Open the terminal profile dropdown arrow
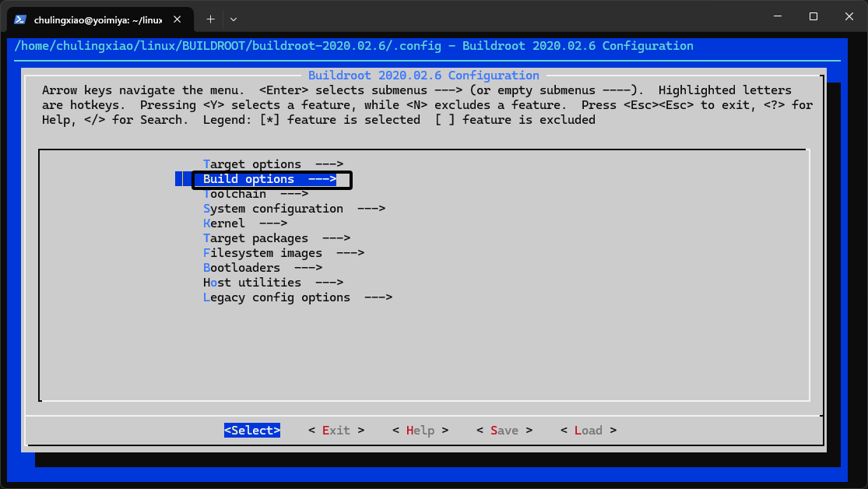This screenshot has height=489, width=868. (x=234, y=19)
